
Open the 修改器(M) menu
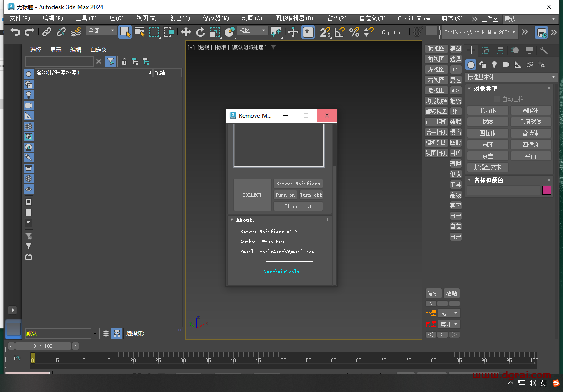tap(216, 19)
